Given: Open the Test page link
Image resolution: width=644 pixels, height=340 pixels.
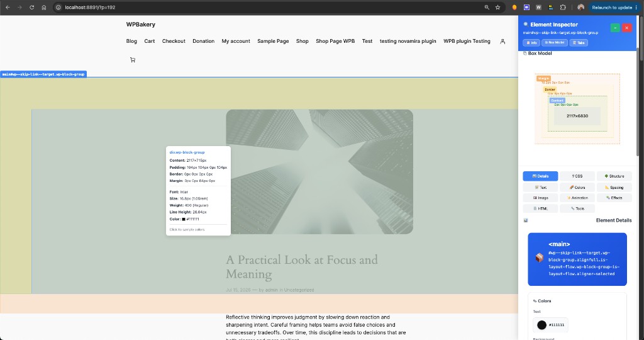Looking at the screenshot, I should (x=367, y=41).
